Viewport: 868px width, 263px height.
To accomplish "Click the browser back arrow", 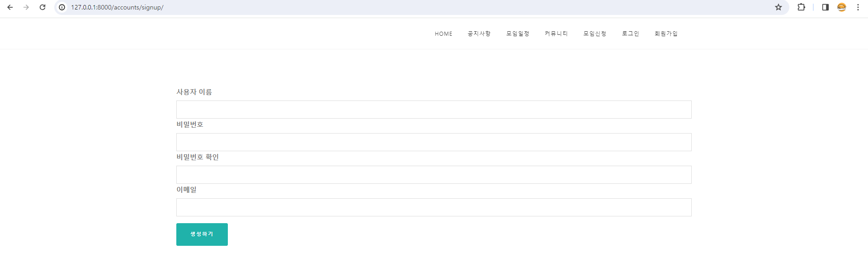I will point(10,7).
